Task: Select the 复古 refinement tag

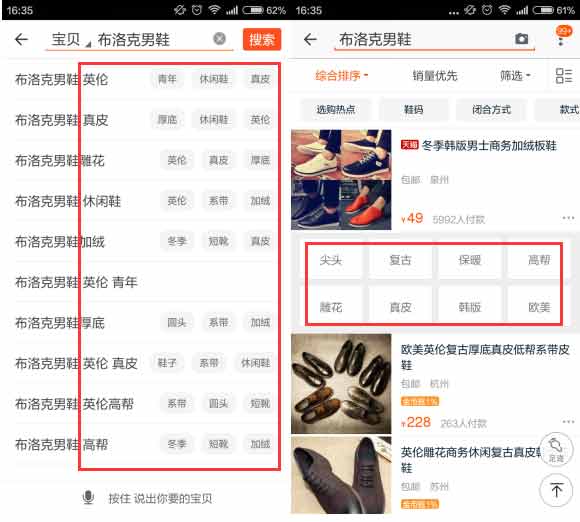Action: pos(400,260)
